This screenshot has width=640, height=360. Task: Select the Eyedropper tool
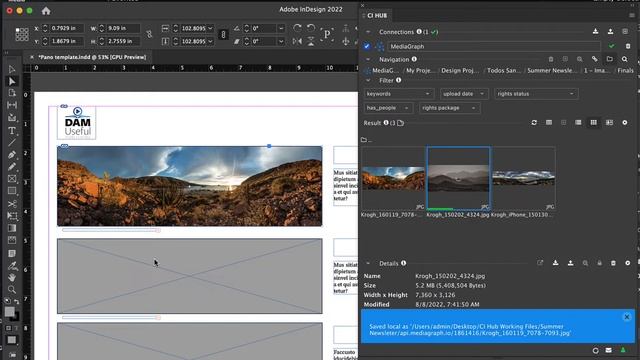pos(12,266)
